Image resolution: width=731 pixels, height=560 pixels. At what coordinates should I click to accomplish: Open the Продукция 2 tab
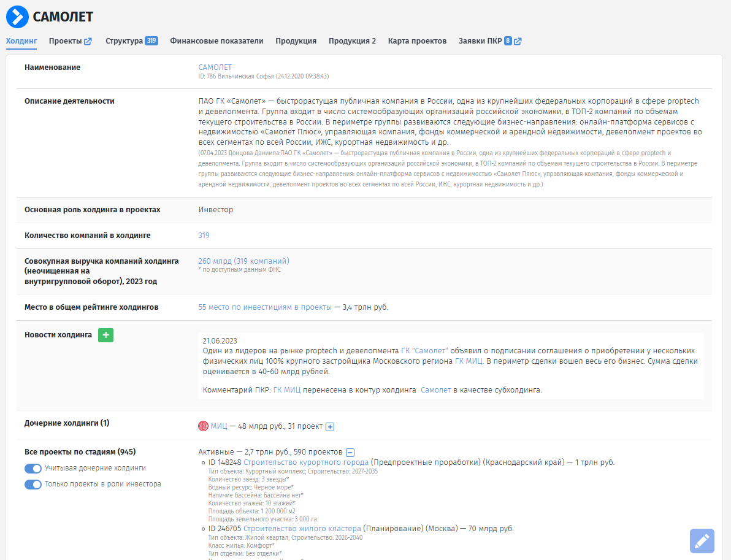pos(352,41)
